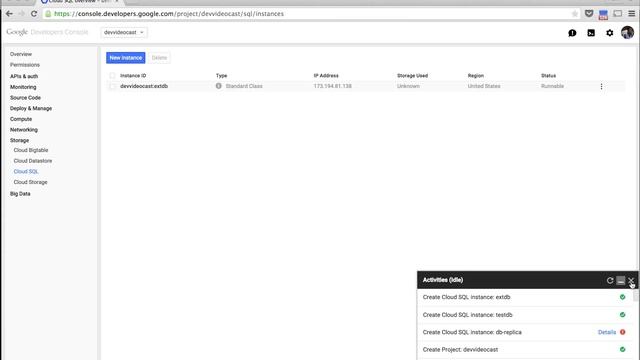Bookmark page with star icon

click(575, 14)
